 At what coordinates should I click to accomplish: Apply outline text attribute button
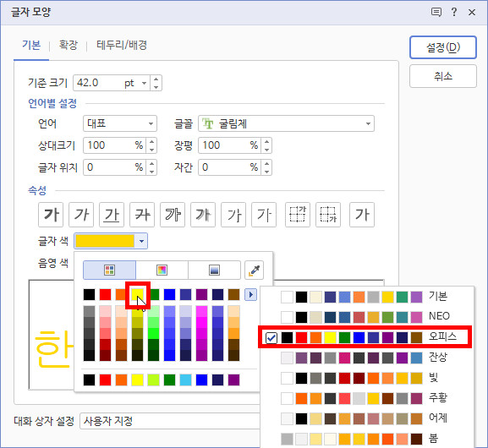(x=173, y=215)
